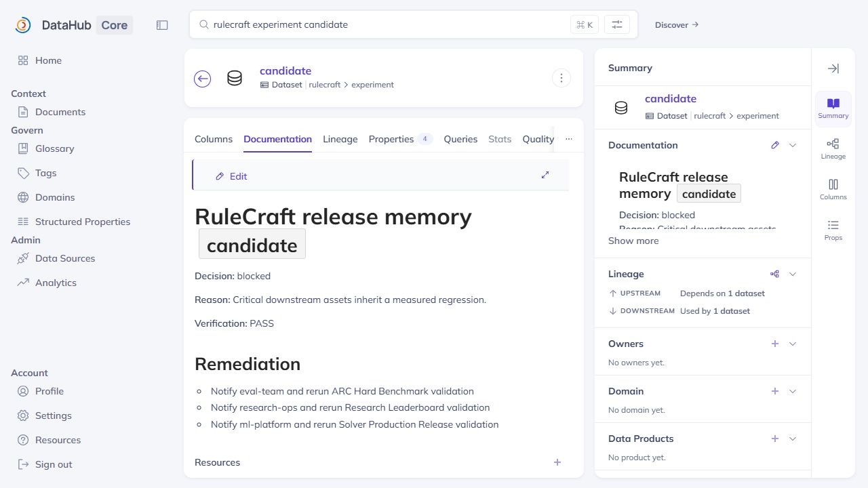Open candidate title link in Summary panel
Image resolution: width=868 pixels, height=488 pixels.
pyautogui.click(x=671, y=98)
